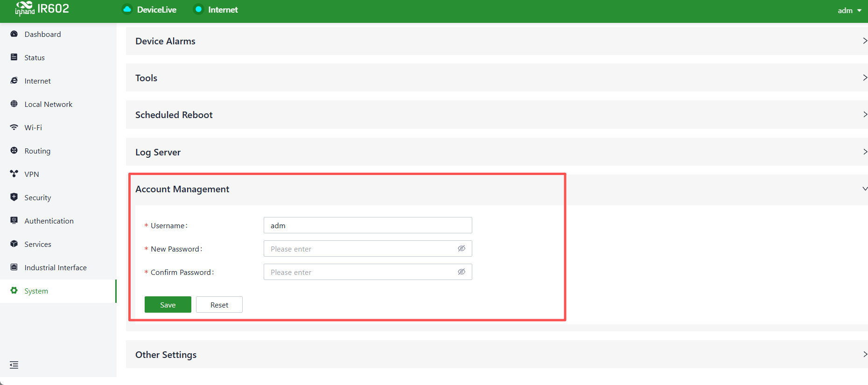Click the Reset button
Image resolution: width=868 pixels, height=385 pixels.
(x=219, y=305)
